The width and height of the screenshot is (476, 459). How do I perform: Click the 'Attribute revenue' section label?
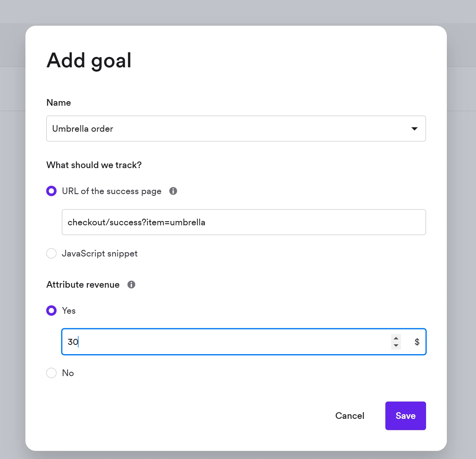[83, 285]
